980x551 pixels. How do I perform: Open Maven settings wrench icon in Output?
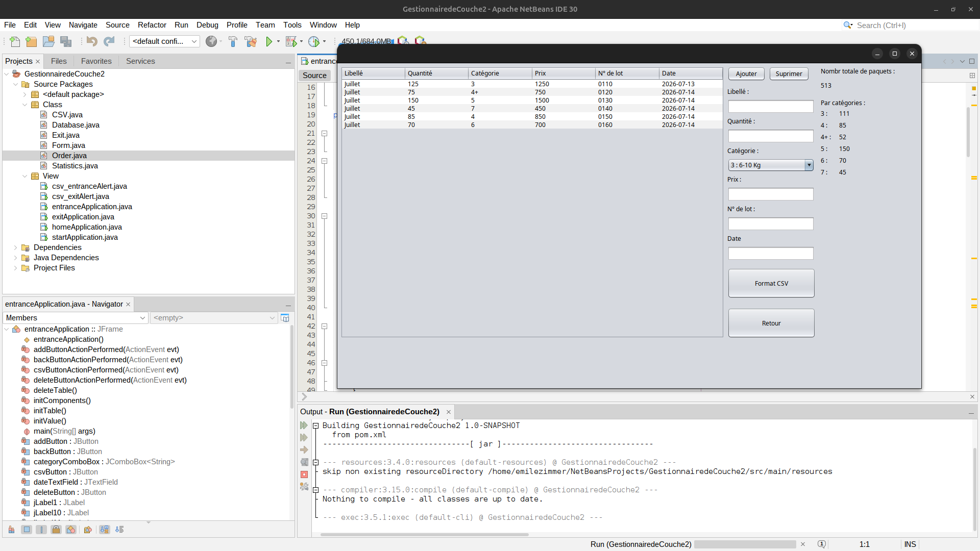[x=304, y=487]
